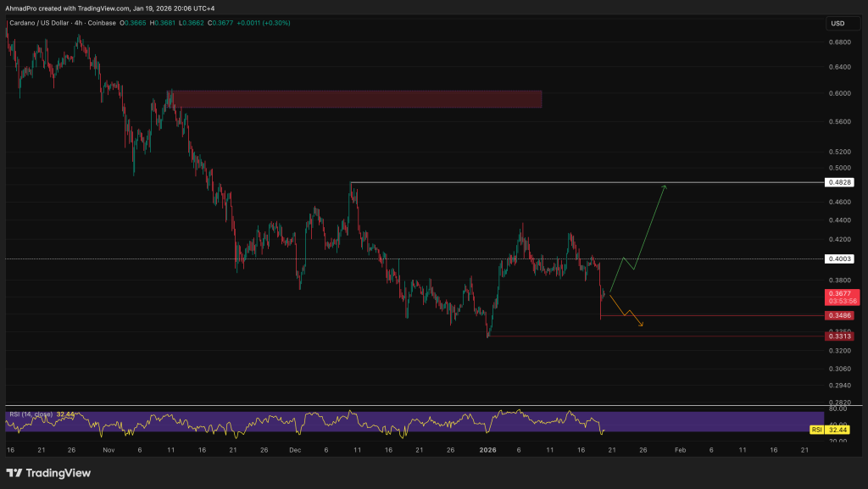Click the yellow RSI value tag 32.44
The width and height of the screenshot is (868, 489).
point(838,431)
